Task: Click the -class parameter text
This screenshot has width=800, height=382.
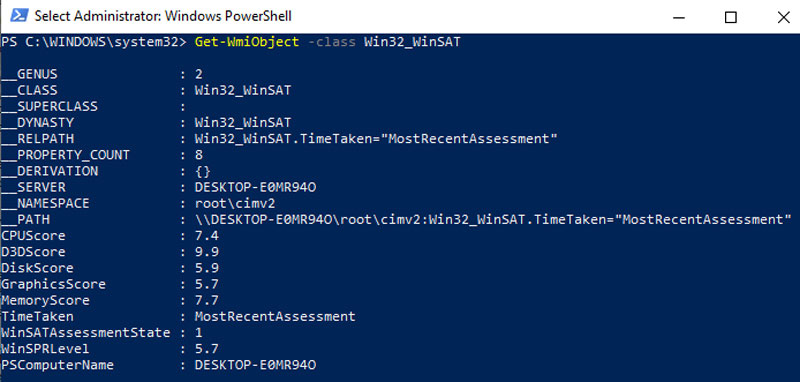Action: click(332, 42)
